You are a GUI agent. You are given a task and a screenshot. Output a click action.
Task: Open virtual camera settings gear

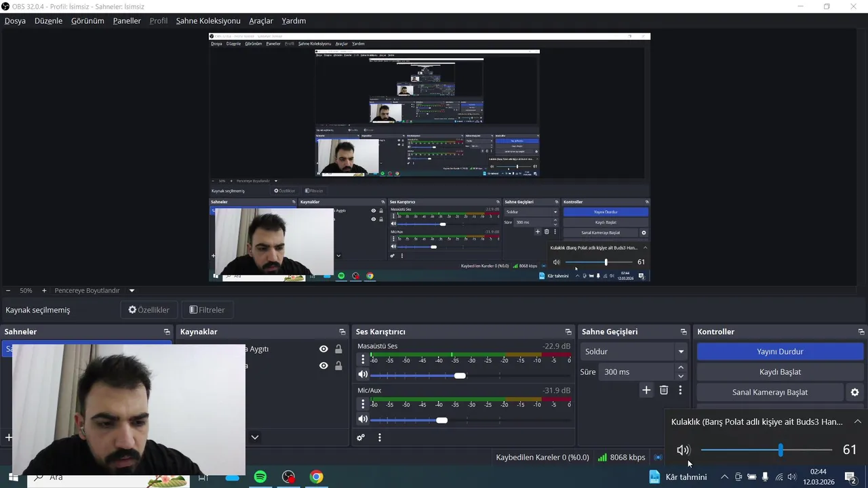coord(854,392)
